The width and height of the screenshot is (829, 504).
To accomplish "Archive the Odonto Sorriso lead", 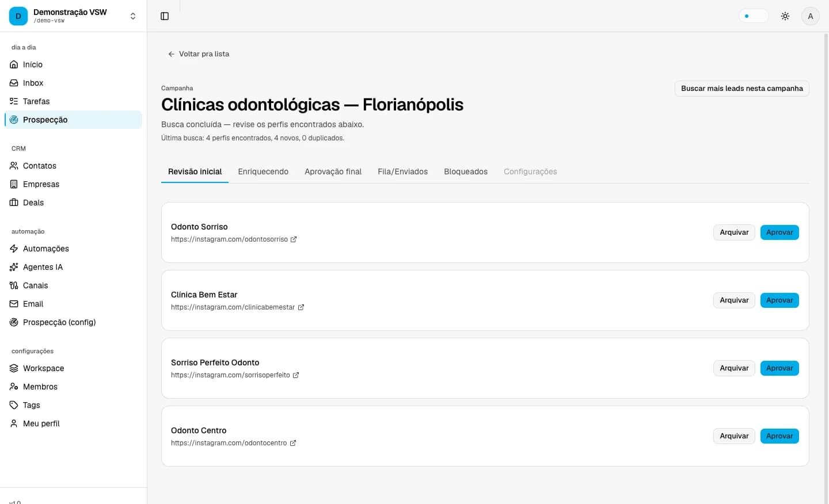I will (734, 232).
